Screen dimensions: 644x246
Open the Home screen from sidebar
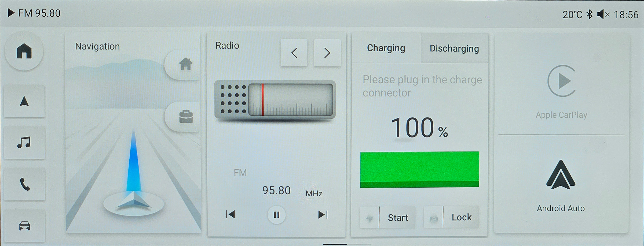(24, 51)
